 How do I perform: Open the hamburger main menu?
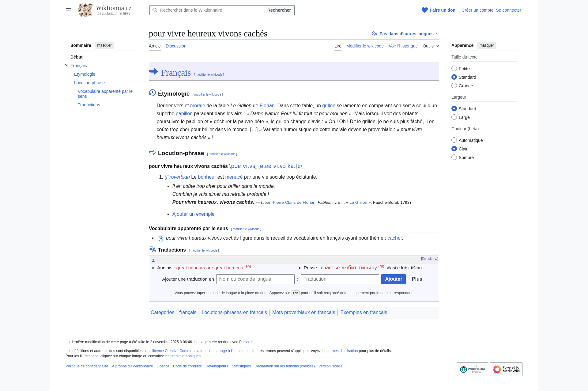click(x=69, y=10)
